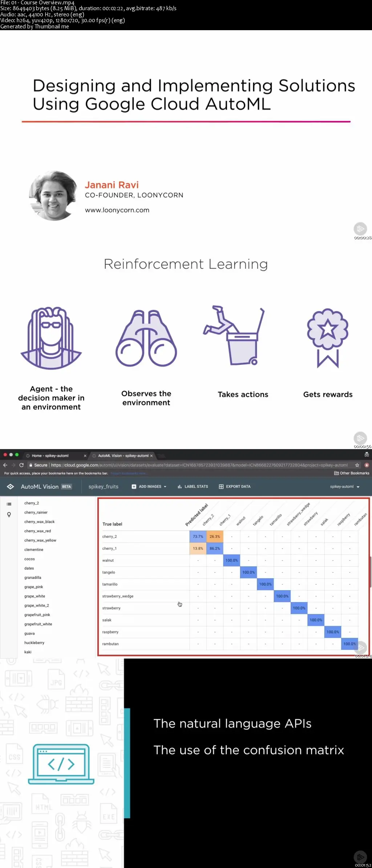This screenshot has height=868, width=372.
Task: Click the binoculars icon on the slide
Action: pos(146,339)
